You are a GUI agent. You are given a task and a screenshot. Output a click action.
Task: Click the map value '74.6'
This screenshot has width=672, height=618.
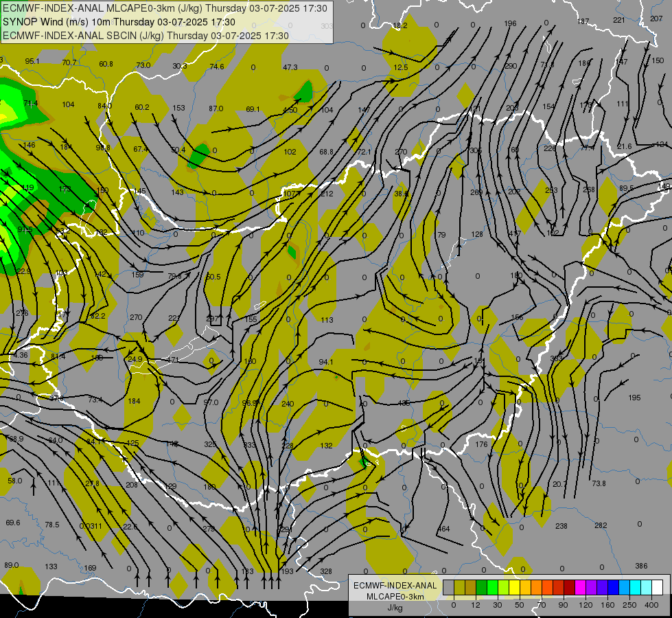click(217, 67)
